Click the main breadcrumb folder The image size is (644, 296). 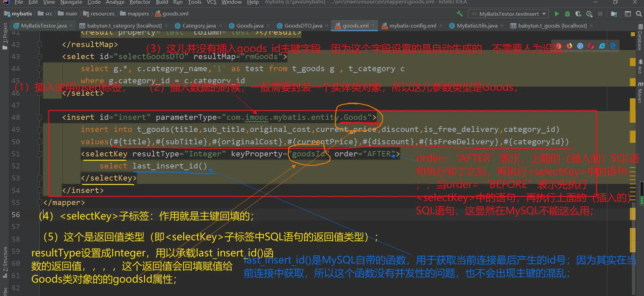click(x=68, y=14)
